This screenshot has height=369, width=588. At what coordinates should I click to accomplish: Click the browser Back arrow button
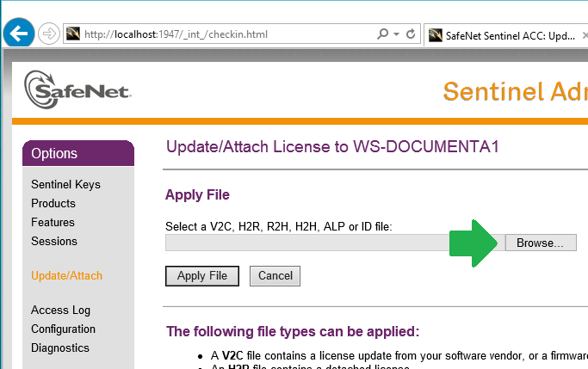click(19, 34)
